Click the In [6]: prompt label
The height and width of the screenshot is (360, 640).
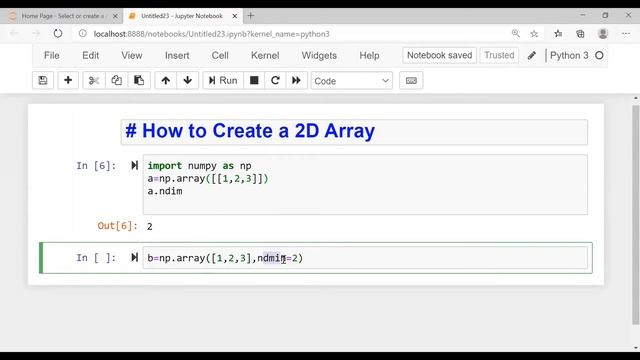click(96, 166)
